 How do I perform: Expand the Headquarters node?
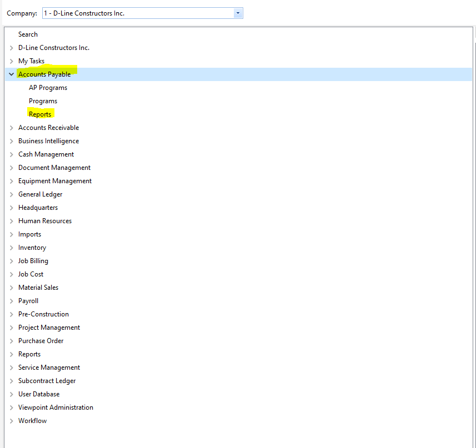pos(12,208)
